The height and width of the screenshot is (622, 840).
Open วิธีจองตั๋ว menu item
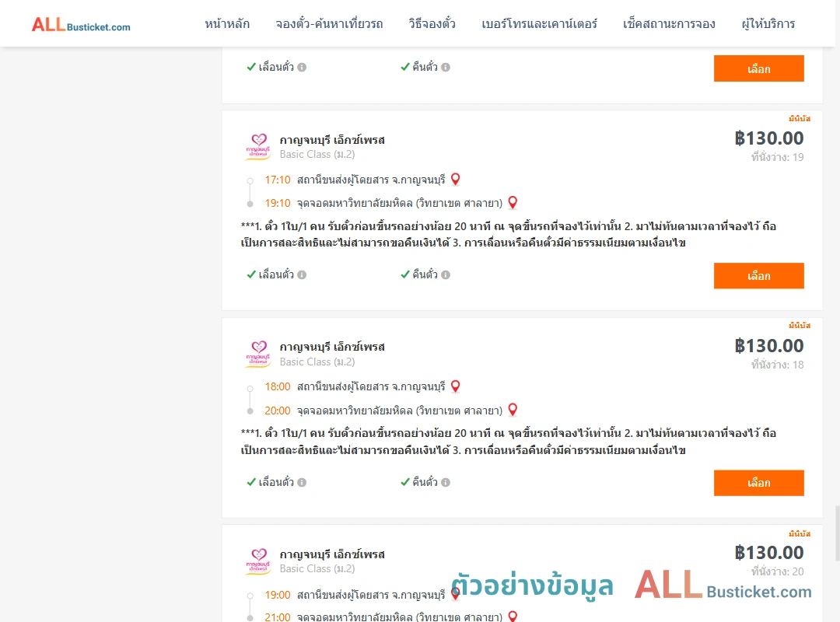(x=432, y=23)
